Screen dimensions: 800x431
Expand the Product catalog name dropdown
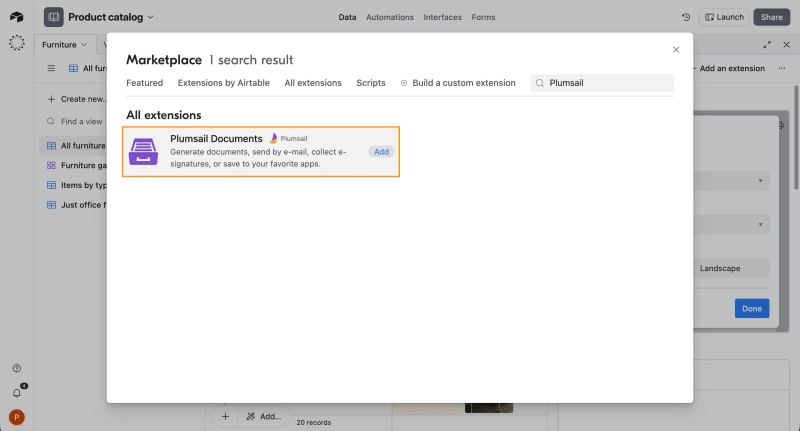click(151, 17)
